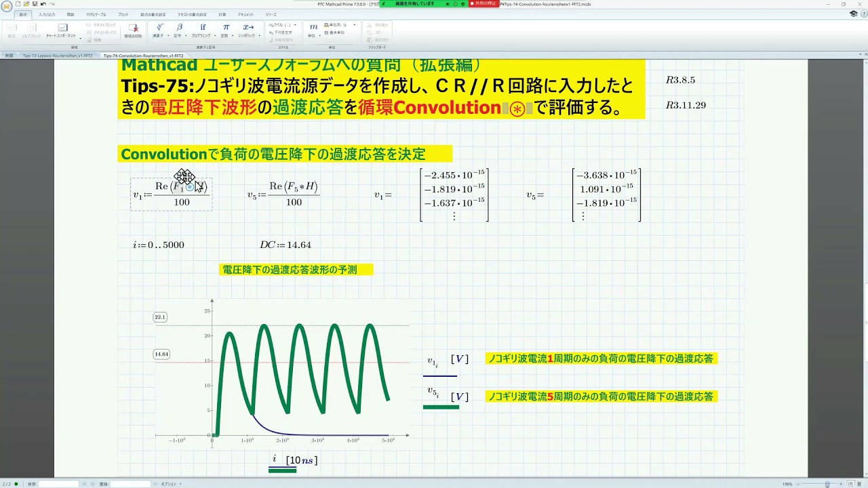Screen dimensions: 868x488
Task: Switch to the リソース ribbon tab
Action: point(271,14)
